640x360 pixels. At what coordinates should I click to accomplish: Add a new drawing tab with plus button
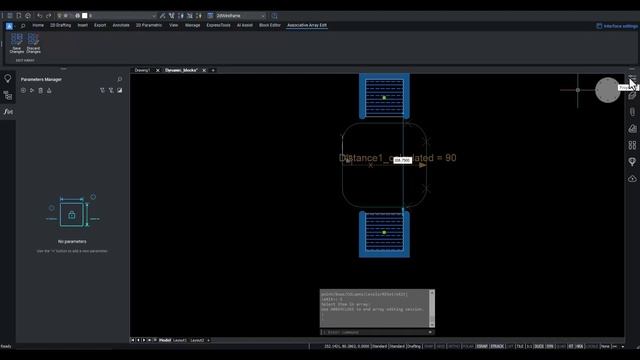[213, 70]
